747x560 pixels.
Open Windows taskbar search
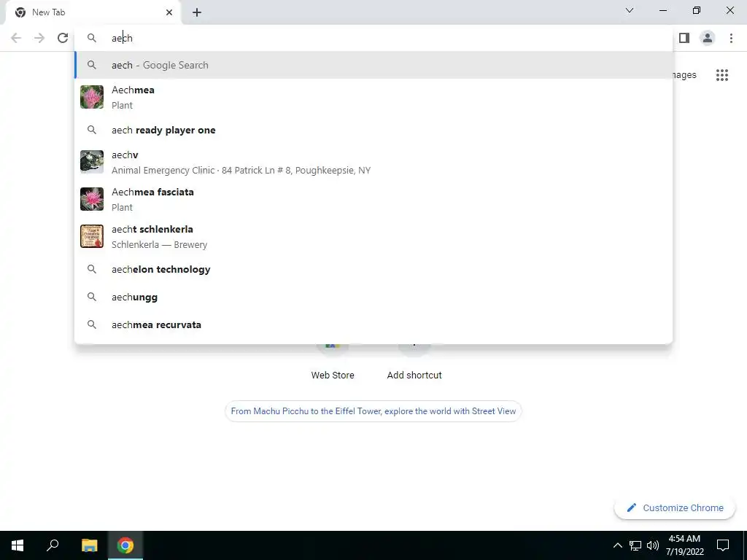[x=53, y=545]
